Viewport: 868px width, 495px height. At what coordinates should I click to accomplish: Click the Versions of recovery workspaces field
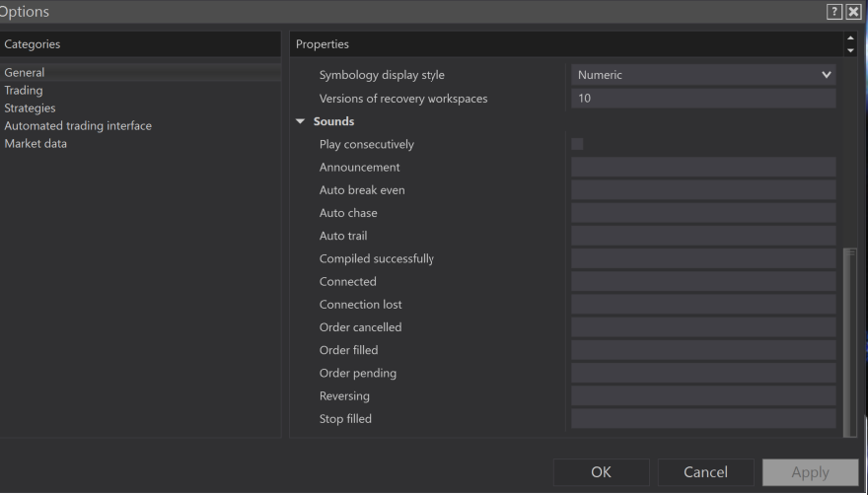point(703,99)
